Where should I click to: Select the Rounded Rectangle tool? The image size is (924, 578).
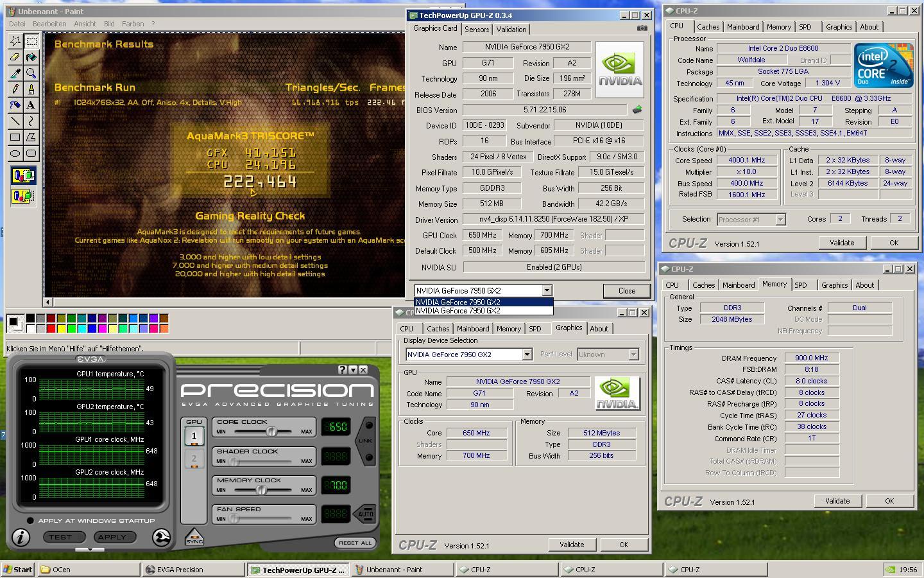[31, 153]
